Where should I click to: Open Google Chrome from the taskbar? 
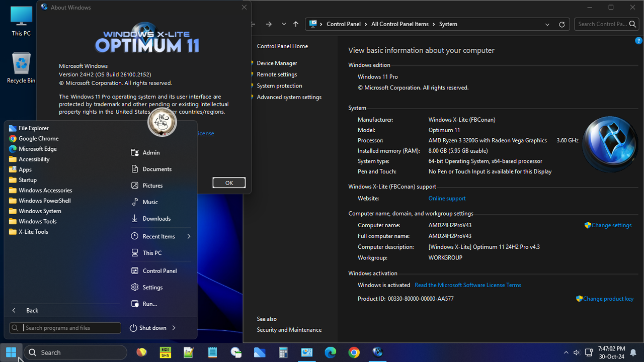[354, 352]
